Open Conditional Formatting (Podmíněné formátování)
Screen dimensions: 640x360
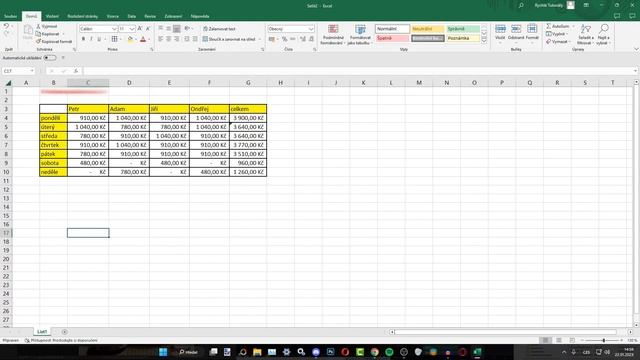tap(333, 34)
